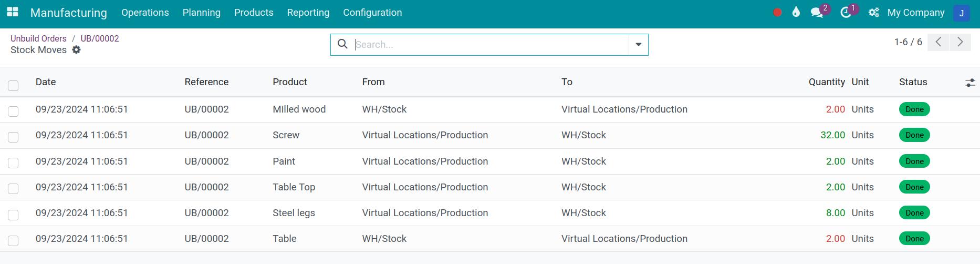Sort by the Reference column header
980x264 pixels.
206,82
